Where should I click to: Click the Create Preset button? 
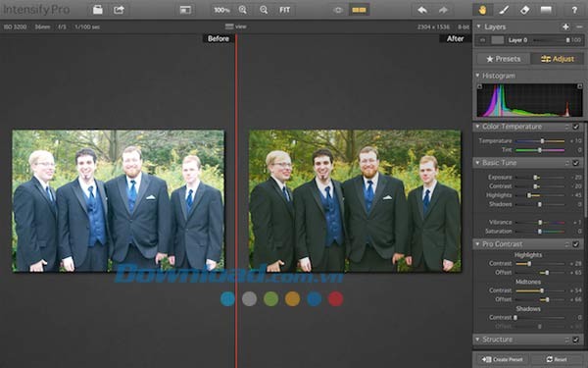pyautogui.click(x=502, y=359)
